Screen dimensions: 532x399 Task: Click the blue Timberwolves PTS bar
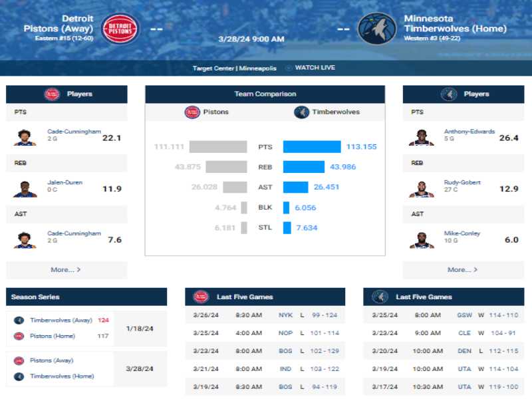[x=312, y=146]
